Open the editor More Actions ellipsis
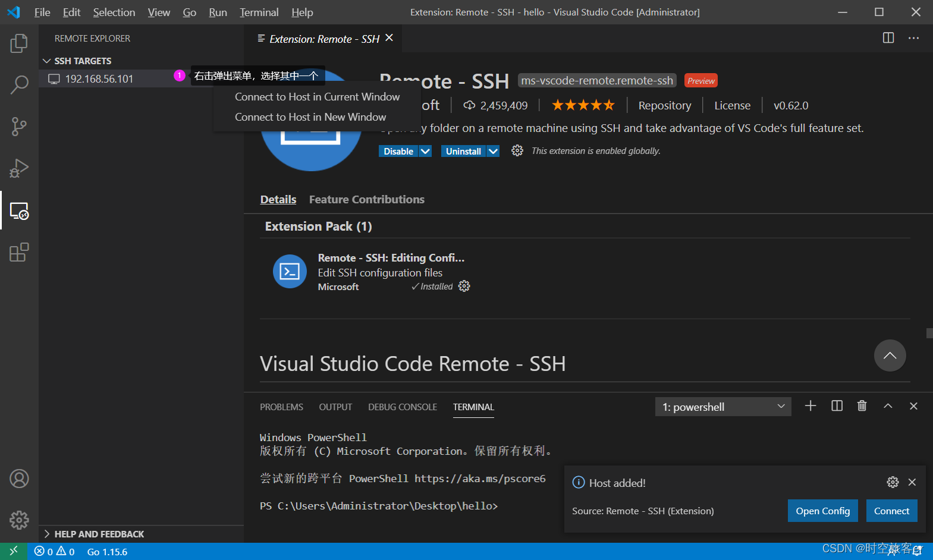This screenshot has width=933, height=560. (x=913, y=38)
